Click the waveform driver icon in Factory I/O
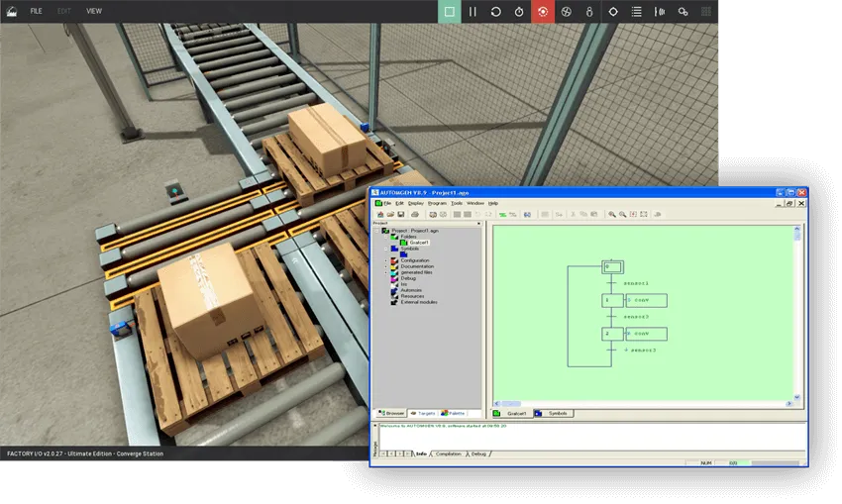842x504 pixels. (660, 11)
